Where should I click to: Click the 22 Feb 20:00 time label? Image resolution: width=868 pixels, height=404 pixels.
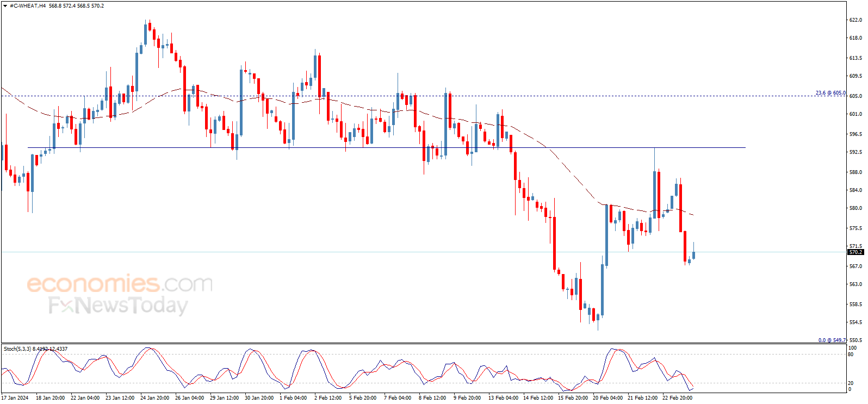(677, 398)
